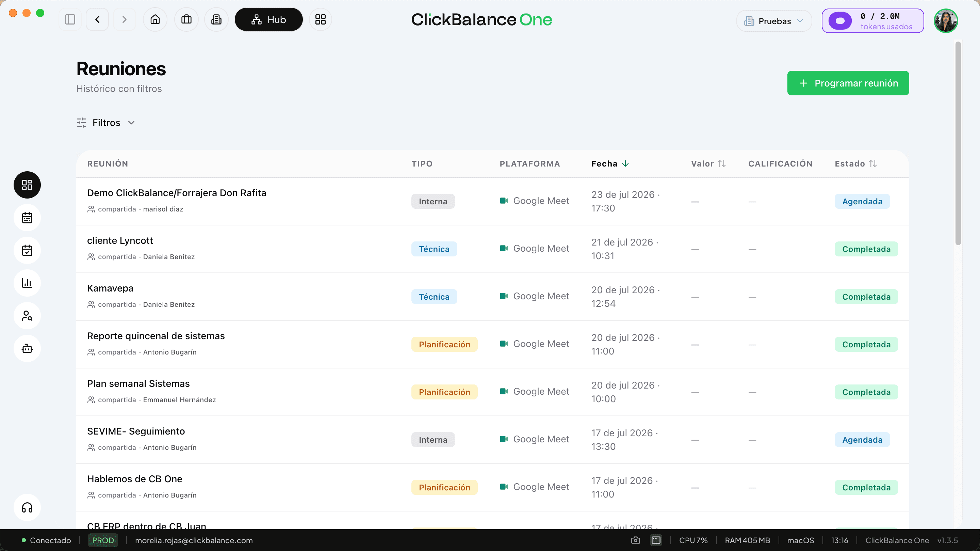Click the CPU 7% indicator in status bar
The width and height of the screenshot is (980, 551).
pos(693,540)
